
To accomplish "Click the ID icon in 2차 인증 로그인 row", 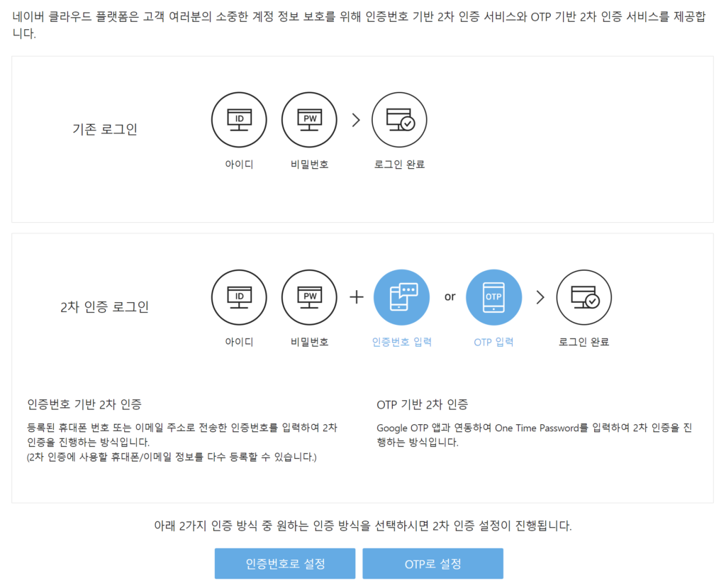I will (239, 297).
